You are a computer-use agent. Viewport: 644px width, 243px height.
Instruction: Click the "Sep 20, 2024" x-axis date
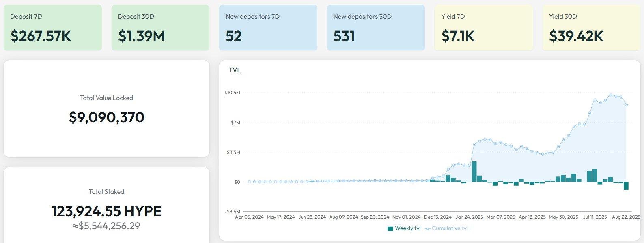(375, 217)
